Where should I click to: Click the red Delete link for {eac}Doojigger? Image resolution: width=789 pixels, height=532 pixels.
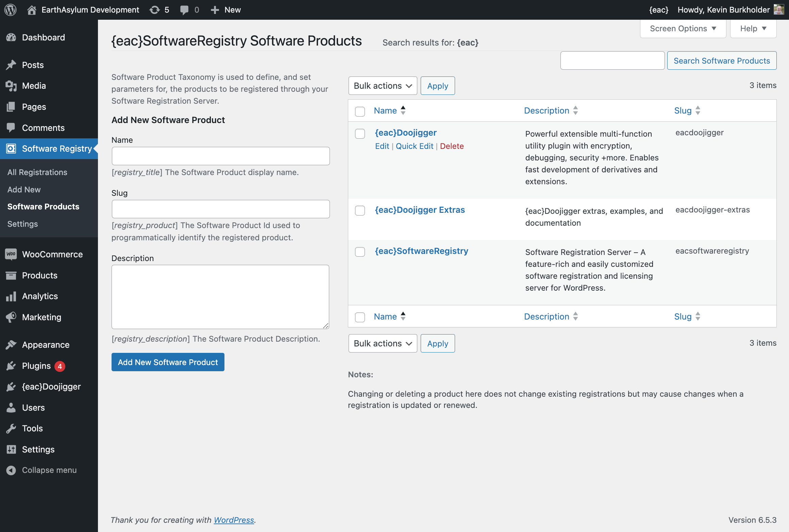pos(452,146)
